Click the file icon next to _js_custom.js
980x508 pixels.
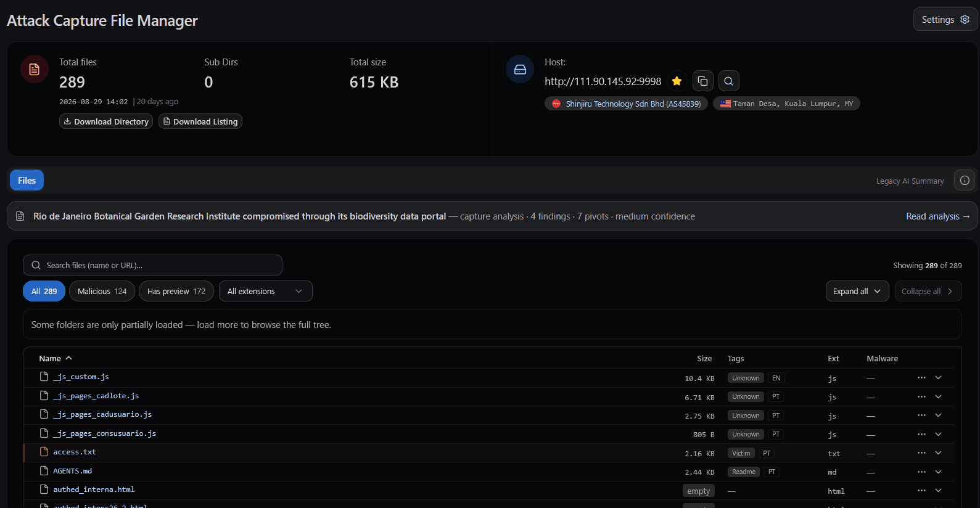point(44,377)
